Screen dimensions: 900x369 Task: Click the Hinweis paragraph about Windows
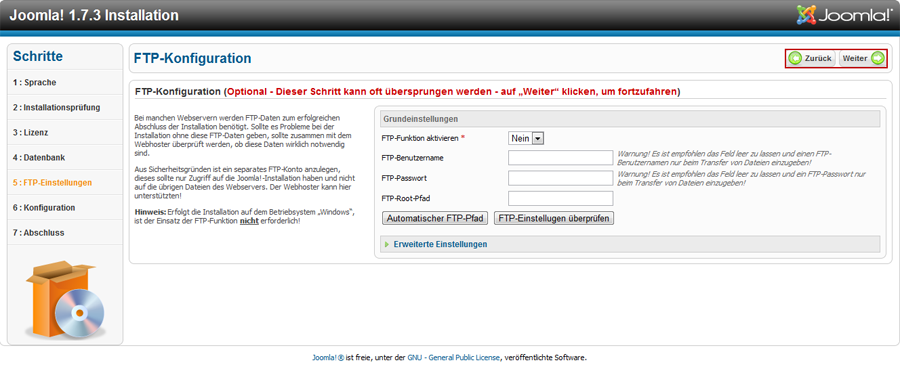tap(245, 216)
